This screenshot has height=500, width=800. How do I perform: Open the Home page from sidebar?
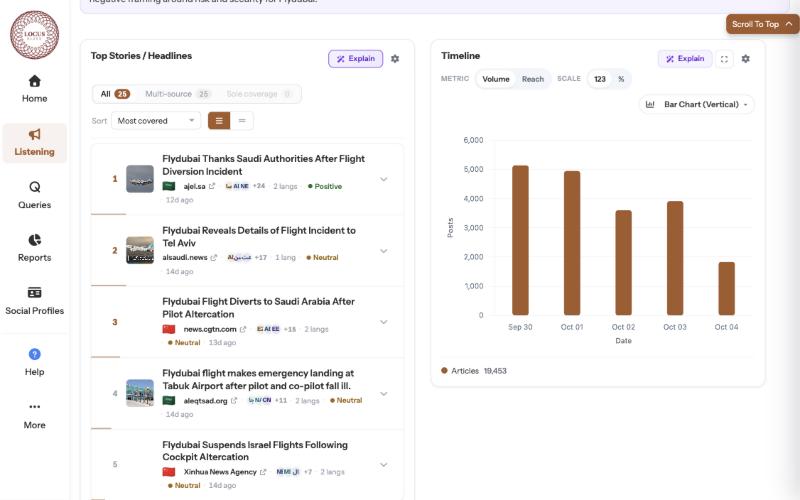click(x=34, y=89)
